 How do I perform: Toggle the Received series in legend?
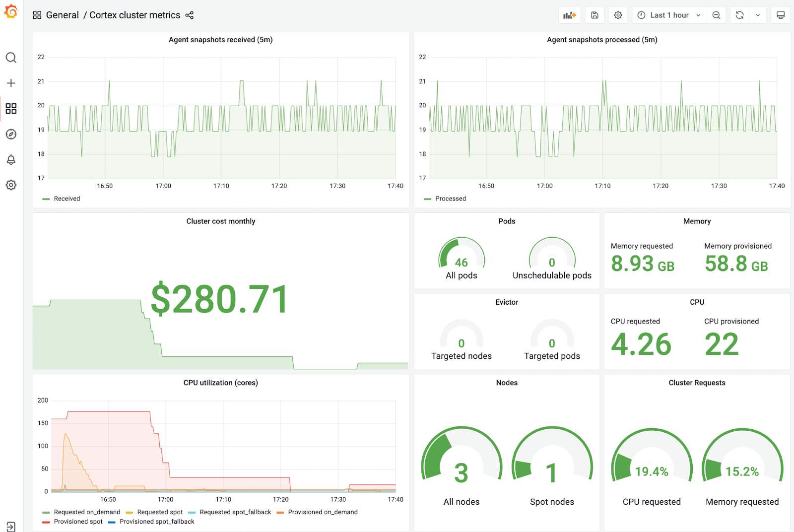tap(66, 199)
